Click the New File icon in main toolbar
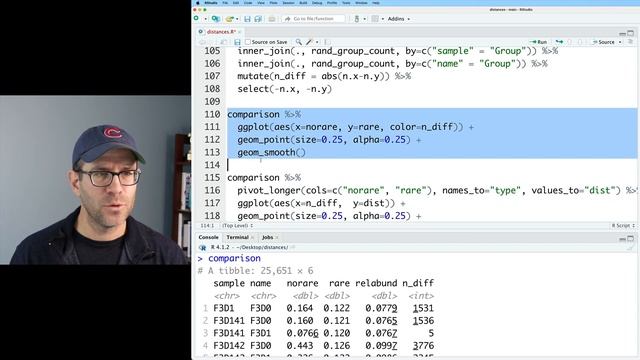Screen dimensions: 640x360 196,19
